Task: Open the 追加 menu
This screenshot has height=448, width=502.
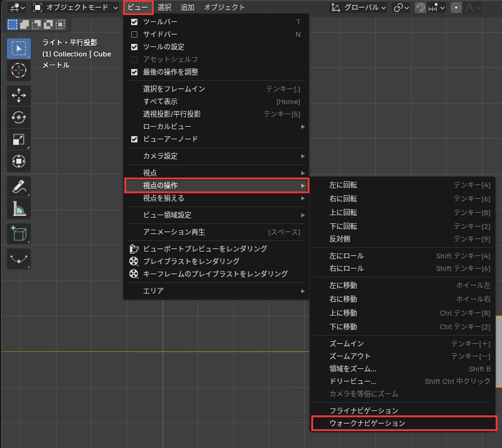Action: (x=188, y=8)
